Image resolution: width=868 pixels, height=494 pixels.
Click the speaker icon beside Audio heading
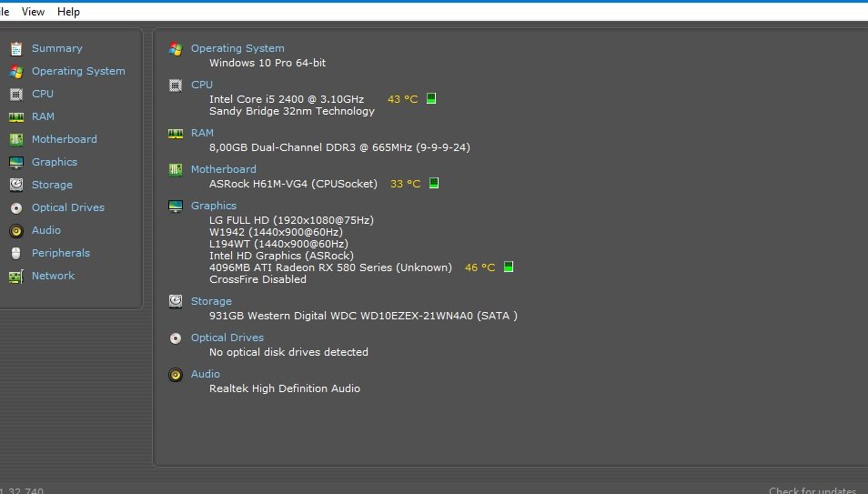pos(176,375)
